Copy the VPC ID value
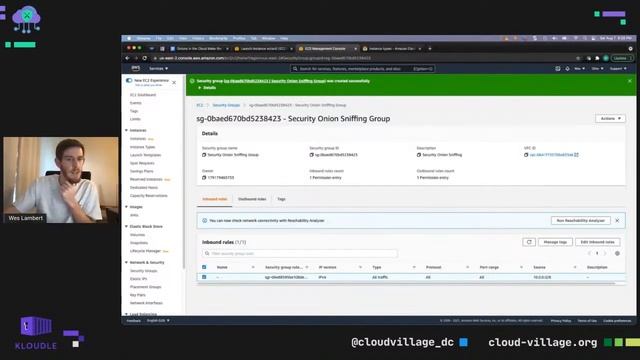This screenshot has width=640, height=360. pyautogui.click(x=526, y=155)
